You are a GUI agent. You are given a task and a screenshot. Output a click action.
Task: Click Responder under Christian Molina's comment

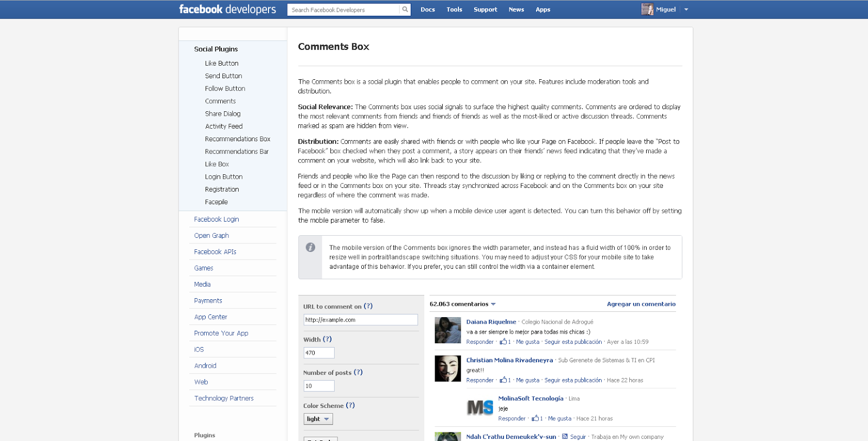480,380
